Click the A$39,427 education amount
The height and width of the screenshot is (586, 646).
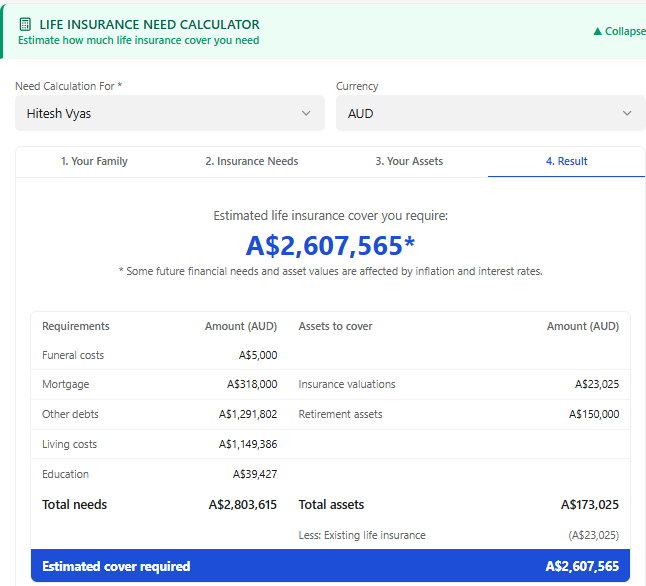pos(255,474)
